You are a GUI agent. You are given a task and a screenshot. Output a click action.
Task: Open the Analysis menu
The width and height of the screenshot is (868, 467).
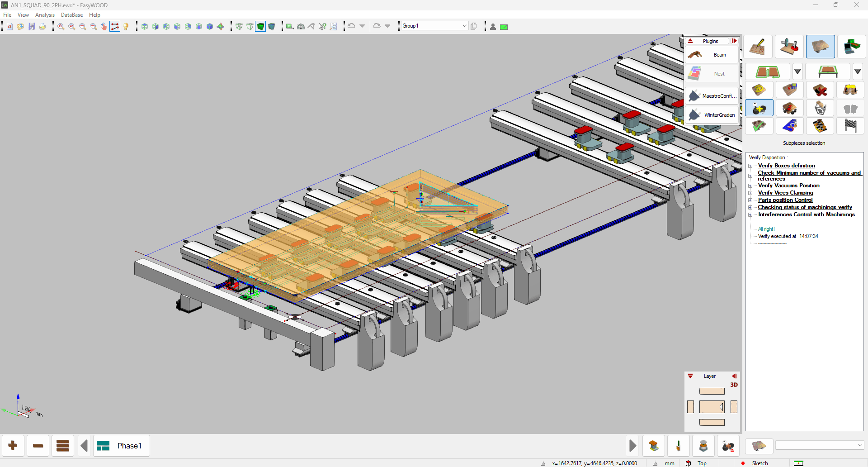pos(45,15)
